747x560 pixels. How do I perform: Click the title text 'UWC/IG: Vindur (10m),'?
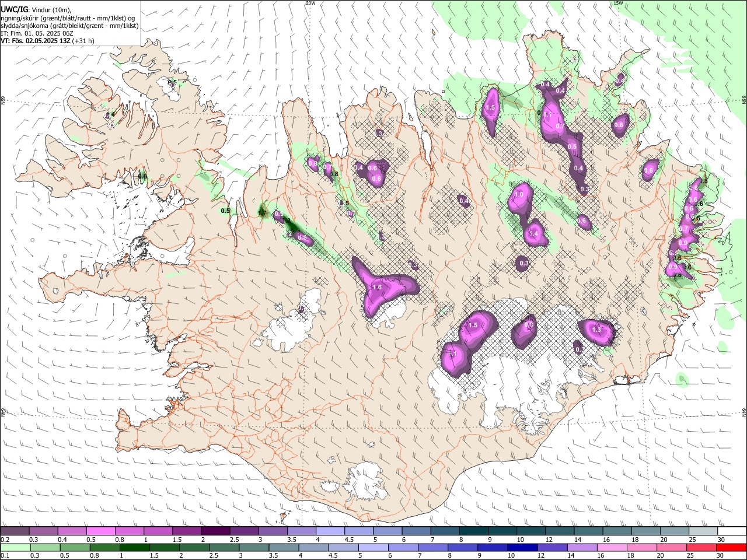point(36,10)
